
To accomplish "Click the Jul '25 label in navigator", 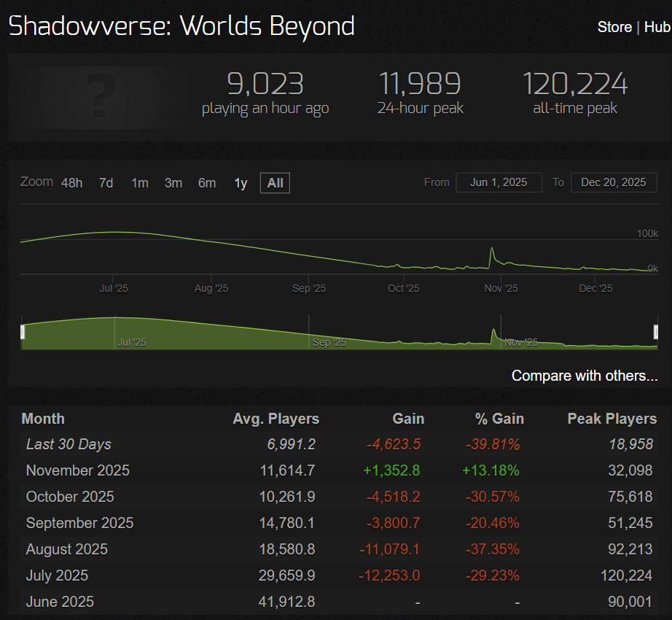I will (132, 342).
